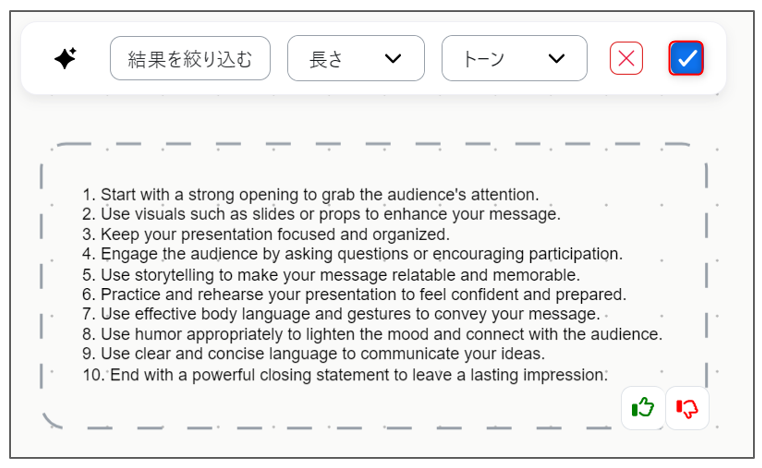
Task: Click tip 7 about body language
Action: click(341, 314)
